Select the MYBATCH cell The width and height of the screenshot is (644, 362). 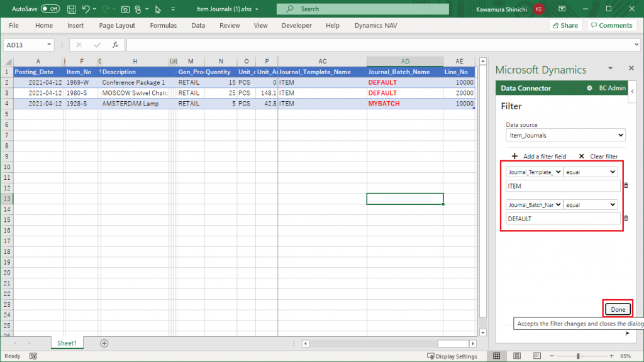[405, 104]
